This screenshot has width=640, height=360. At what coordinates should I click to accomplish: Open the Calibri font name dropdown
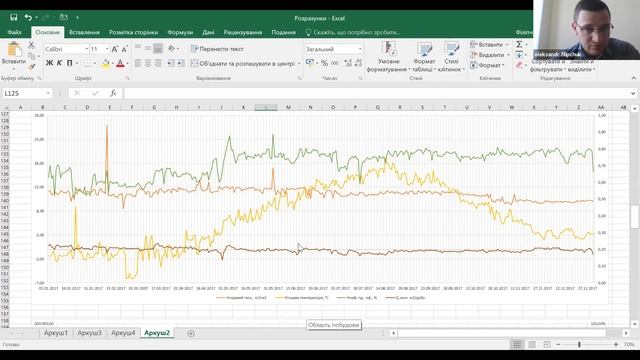click(87, 49)
